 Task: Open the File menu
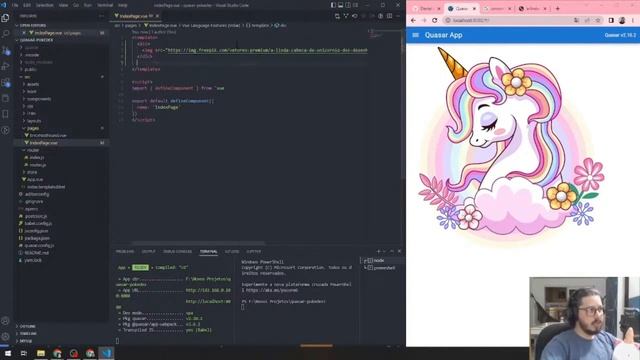pyautogui.click(x=15, y=5)
